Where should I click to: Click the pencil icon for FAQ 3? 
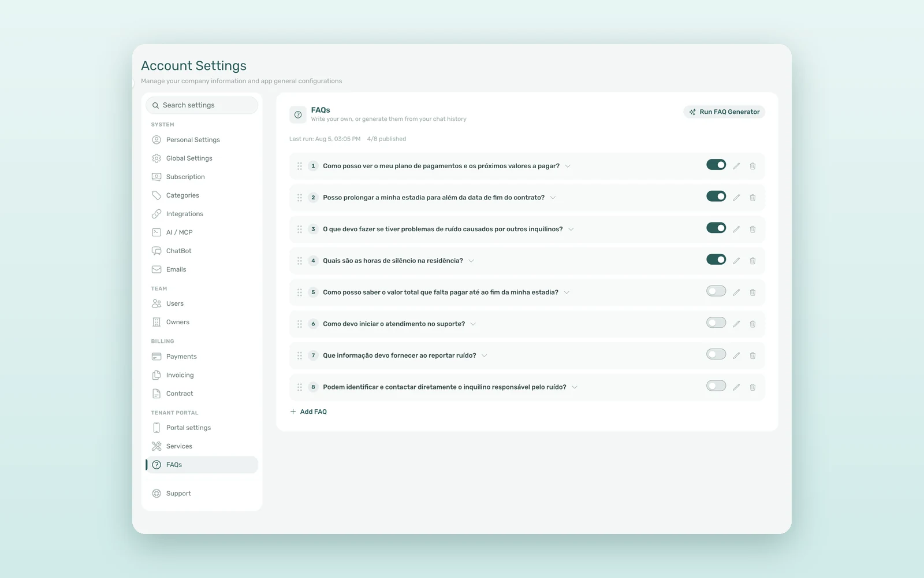pyautogui.click(x=736, y=229)
